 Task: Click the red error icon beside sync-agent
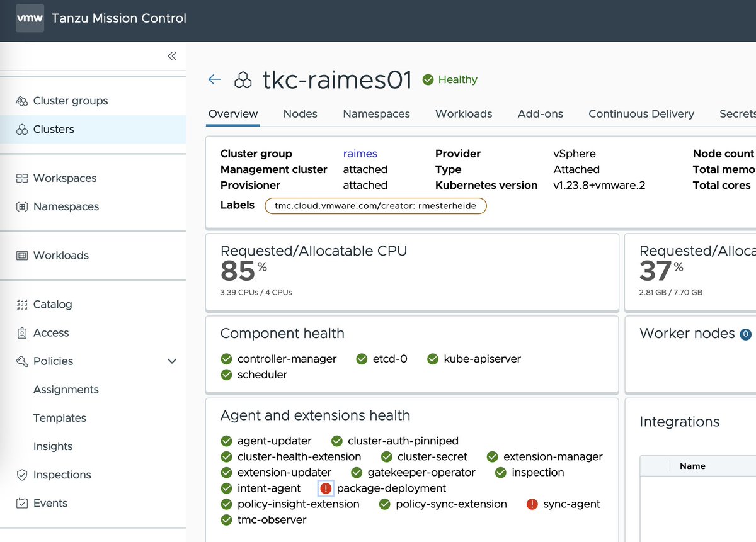(532, 504)
